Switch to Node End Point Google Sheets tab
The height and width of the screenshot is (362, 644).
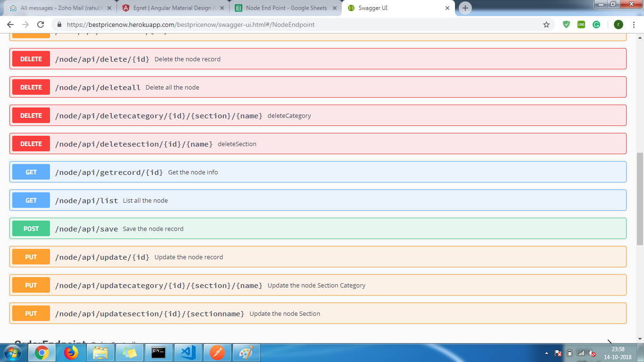[x=286, y=8]
